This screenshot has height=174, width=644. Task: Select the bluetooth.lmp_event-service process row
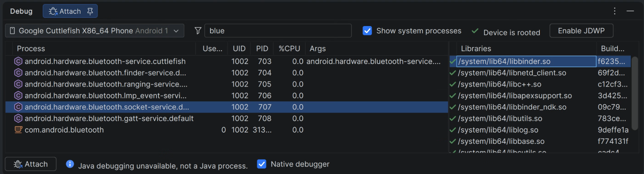pyautogui.click(x=226, y=96)
